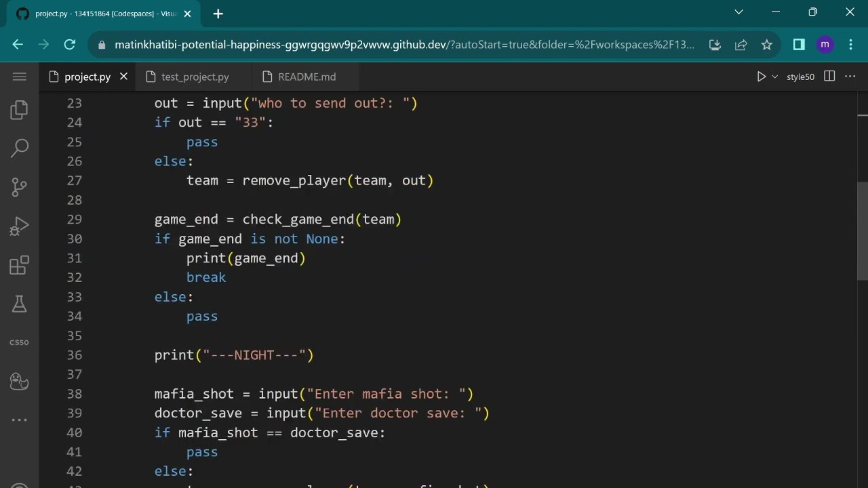This screenshot has height=488, width=868.
Task: Share this page icon
Action: coord(741,45)
